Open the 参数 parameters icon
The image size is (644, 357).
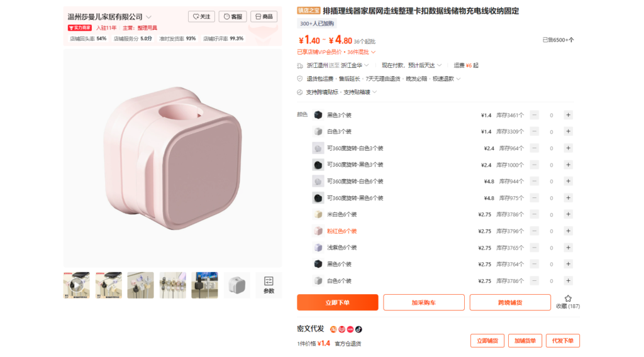(269, 285)
